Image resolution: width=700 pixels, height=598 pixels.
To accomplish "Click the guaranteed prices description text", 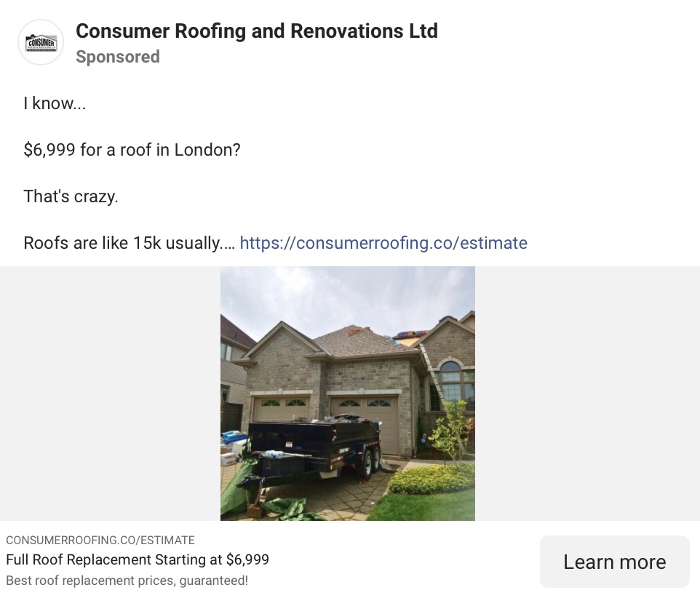I will point(127,581).
